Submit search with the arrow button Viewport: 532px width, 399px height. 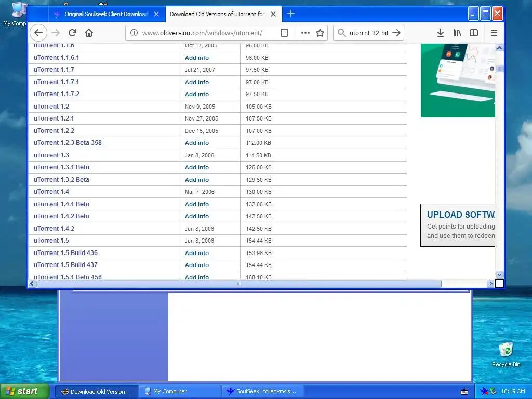coord(396,33)
